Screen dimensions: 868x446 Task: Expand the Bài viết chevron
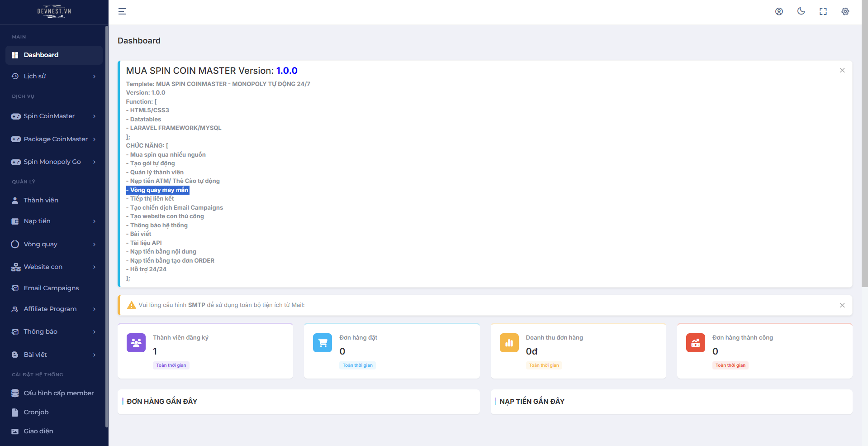click(94, 355)
